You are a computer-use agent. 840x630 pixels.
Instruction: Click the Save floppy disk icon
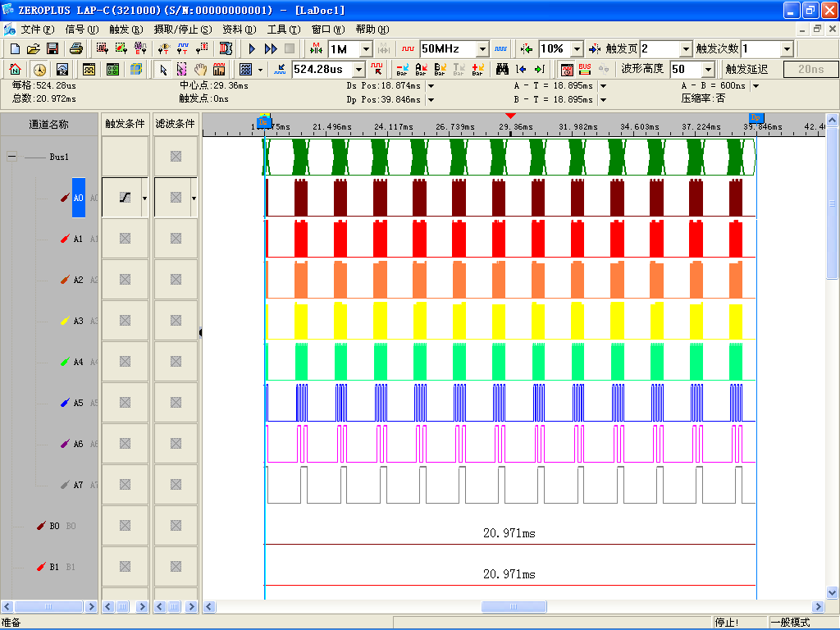click(52, 49)
